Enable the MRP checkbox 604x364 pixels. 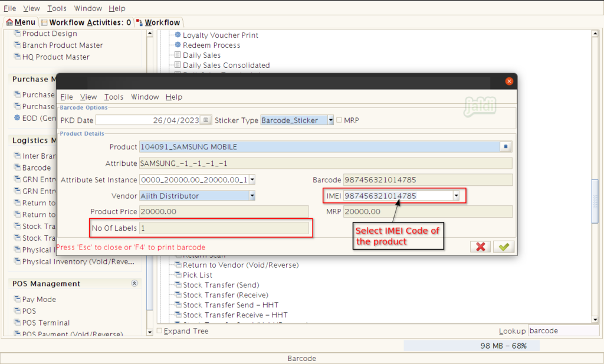339,120
